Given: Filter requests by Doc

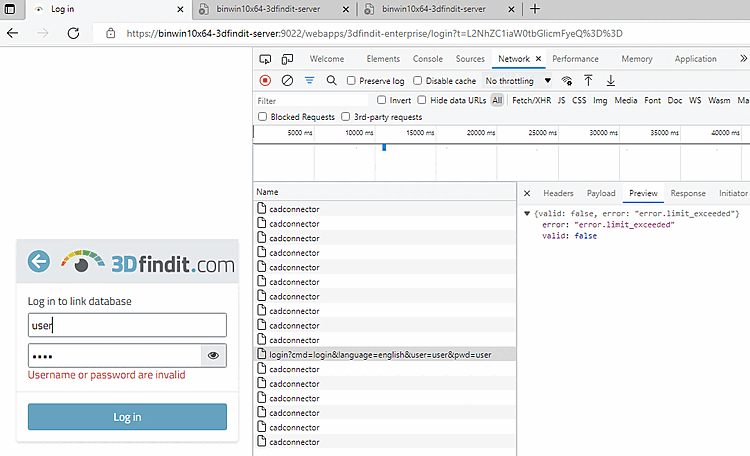Looking at the screenshot, I should (675, 100).
